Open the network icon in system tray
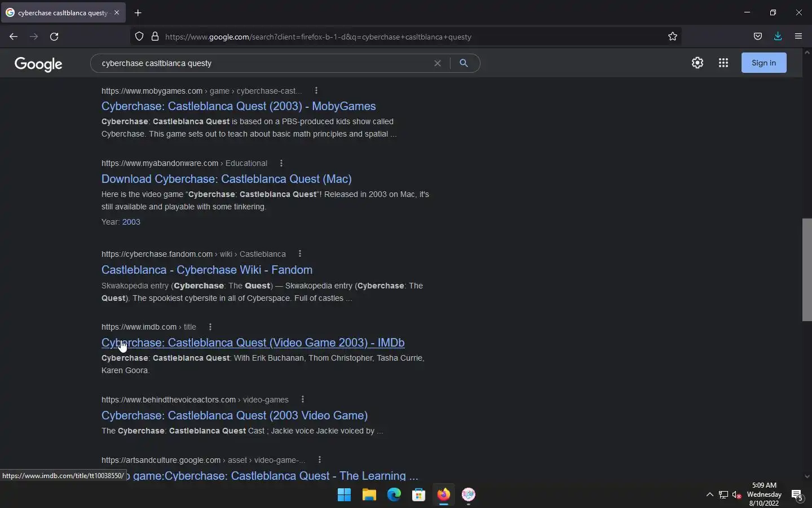Screen dimensions: 812x508 (723, 495)
